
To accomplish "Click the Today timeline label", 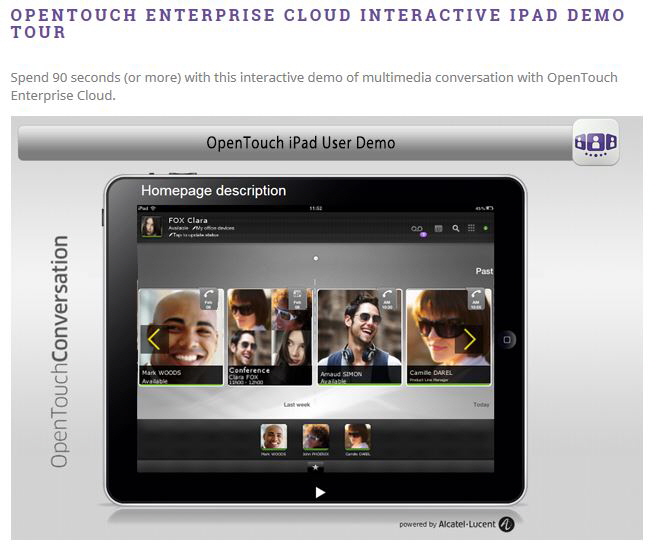I will coord(481,405).
